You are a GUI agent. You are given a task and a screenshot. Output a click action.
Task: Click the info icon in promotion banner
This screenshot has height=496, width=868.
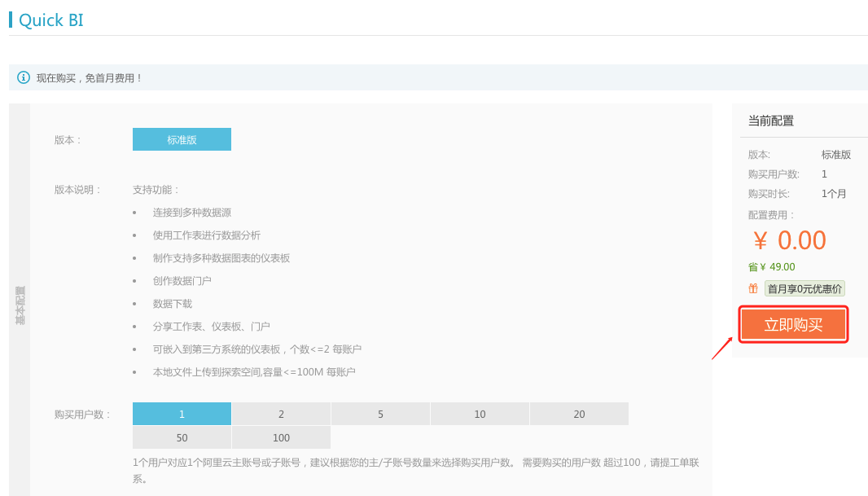pyautogui.click(x=24, y=77)
